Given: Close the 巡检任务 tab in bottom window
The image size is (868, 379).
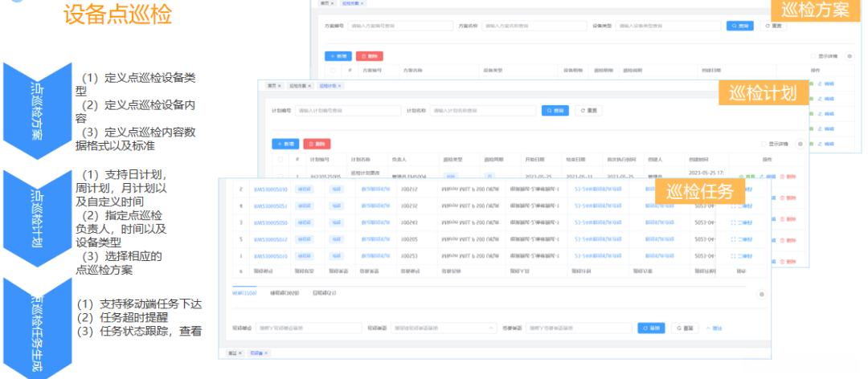Looking at the screenshot, I should (x=266, y=353).
